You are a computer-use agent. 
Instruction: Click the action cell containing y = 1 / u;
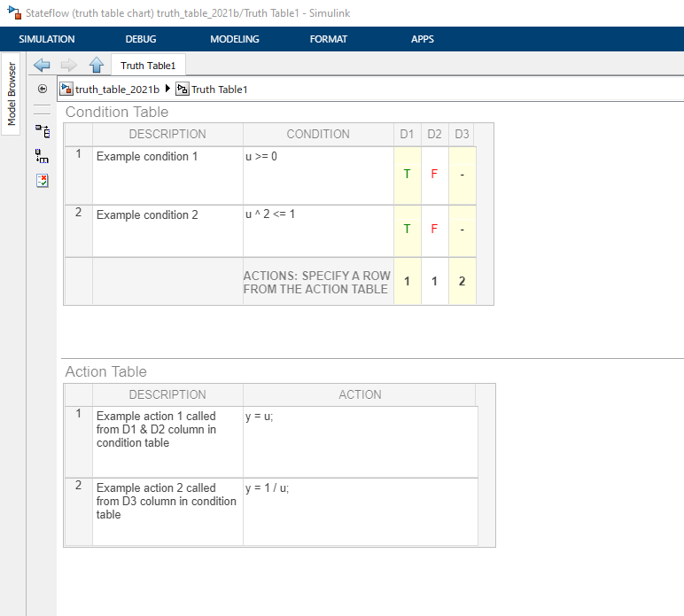pos(360,511)
